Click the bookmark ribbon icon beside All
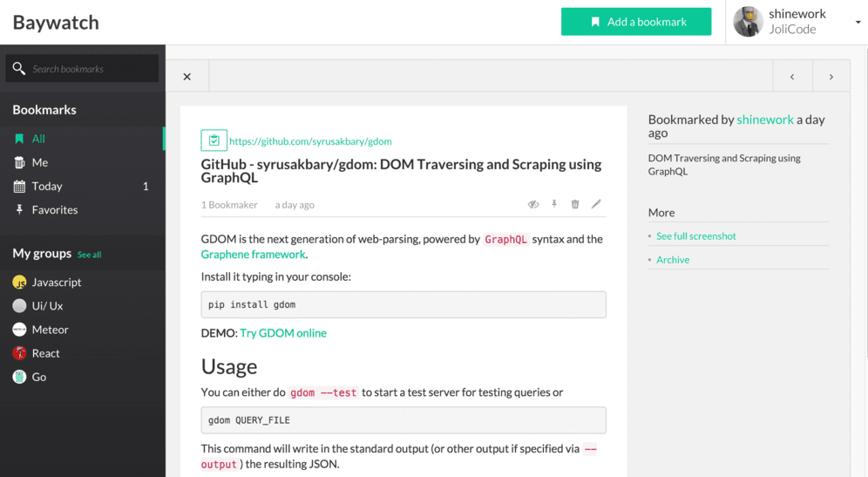 point(19,139)
